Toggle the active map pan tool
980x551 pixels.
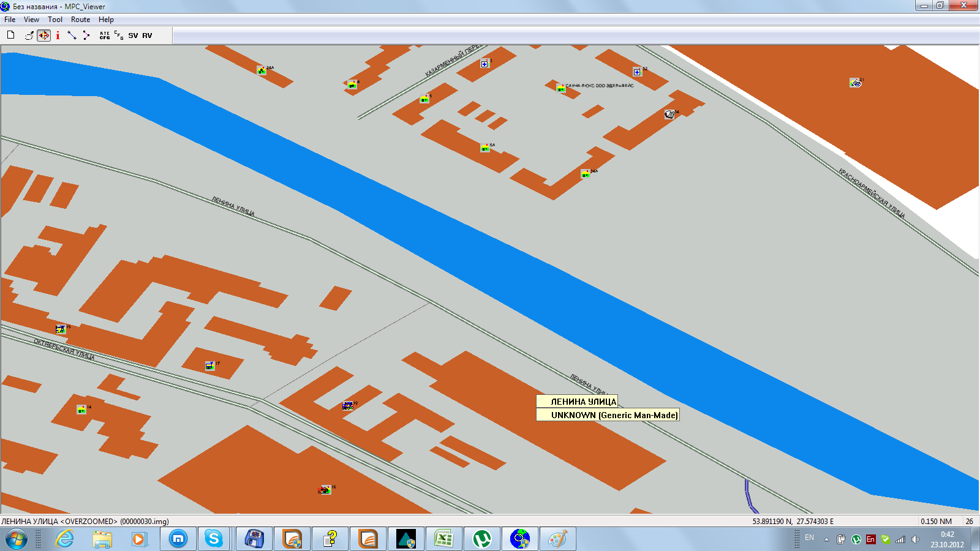(x=43, y=36)
